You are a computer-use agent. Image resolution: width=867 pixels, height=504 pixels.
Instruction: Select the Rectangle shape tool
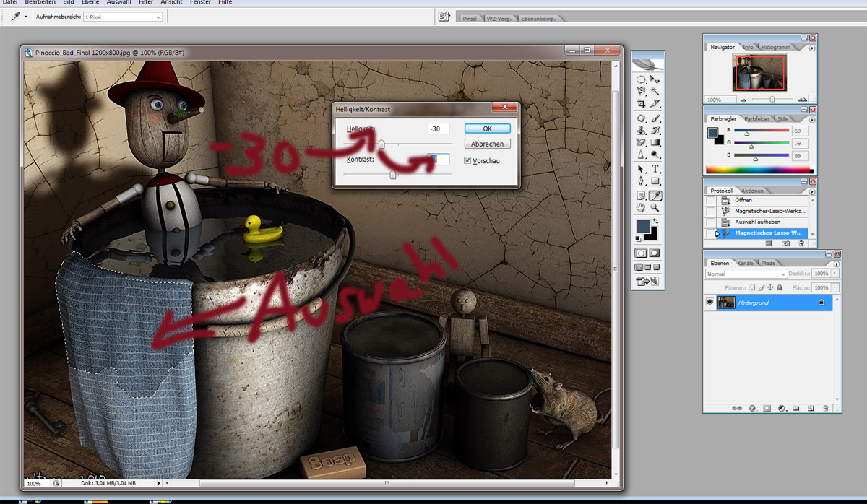point(655,181)
